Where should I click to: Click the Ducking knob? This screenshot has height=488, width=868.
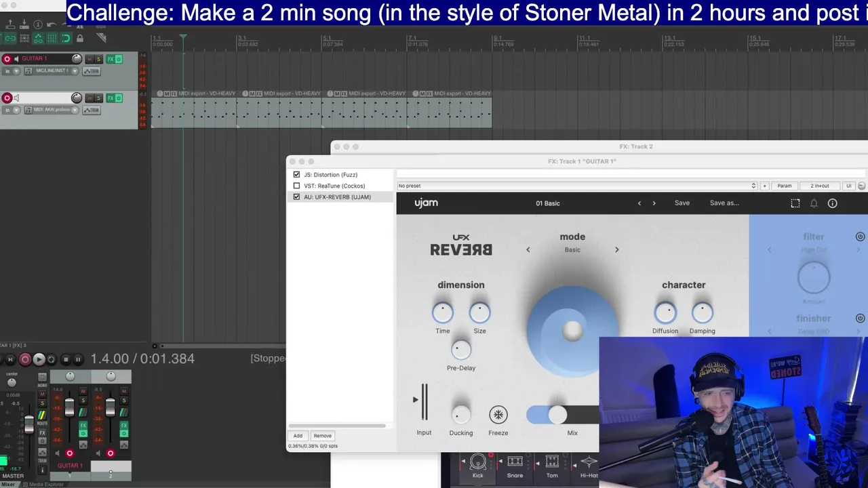tap(461, 415)
